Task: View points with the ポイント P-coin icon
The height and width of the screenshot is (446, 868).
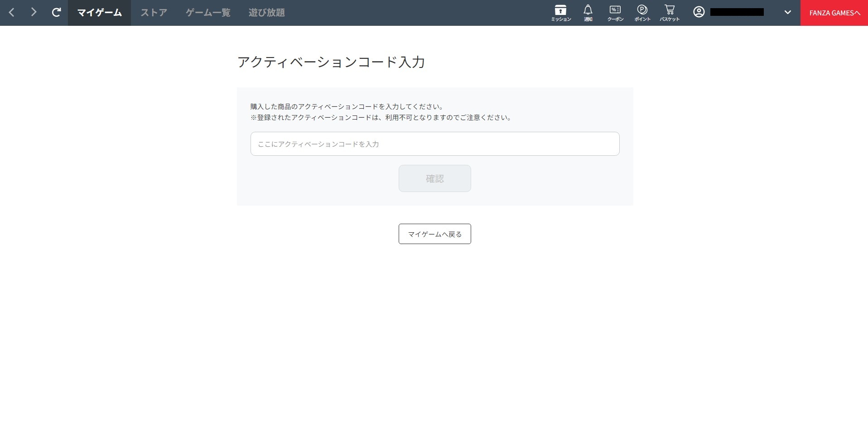Action: pos(642,12)
